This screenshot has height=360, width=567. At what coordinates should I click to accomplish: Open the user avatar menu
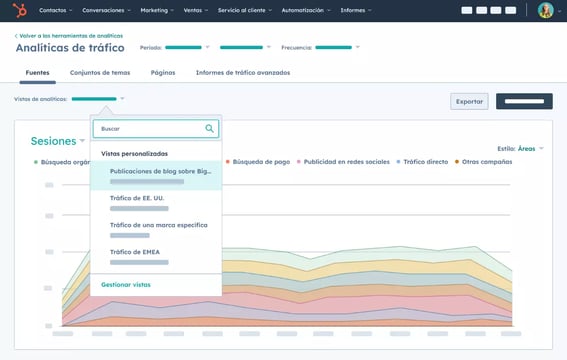click(545, 10)
